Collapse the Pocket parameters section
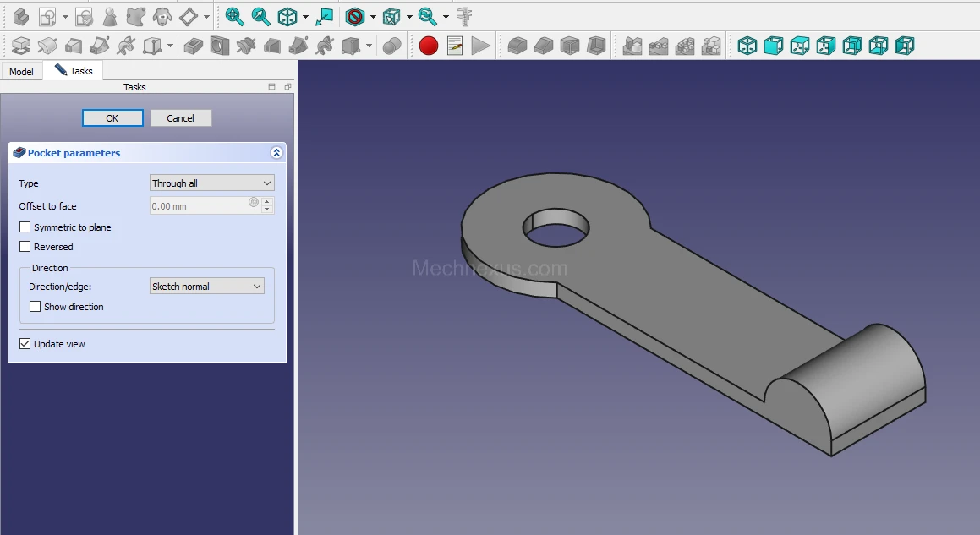This screenshot has height=535, width=980. click(x=276, y=153)
